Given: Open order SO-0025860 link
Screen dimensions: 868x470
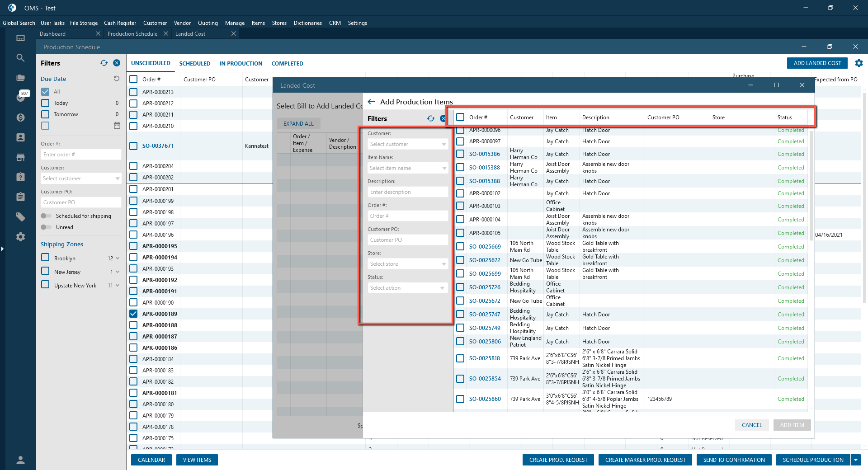Looking at the screenshot, I should click(x=485, y=399).
